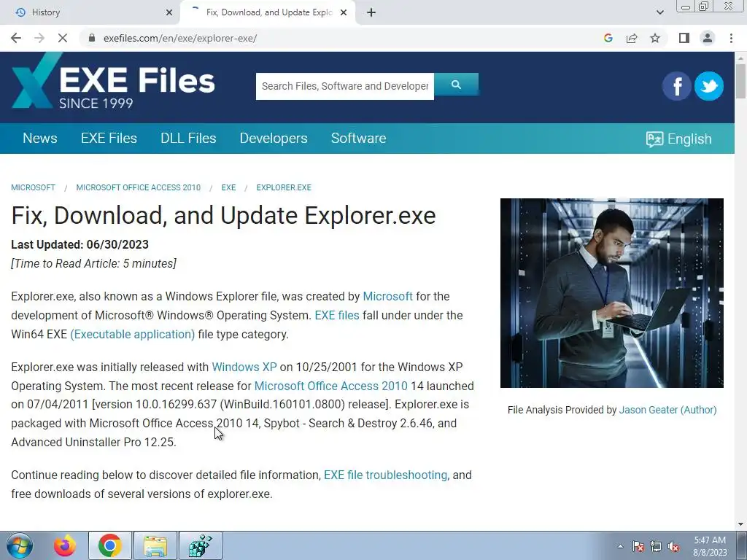
Task: Open the Developers menu item
Action: [x=274, y=138]
